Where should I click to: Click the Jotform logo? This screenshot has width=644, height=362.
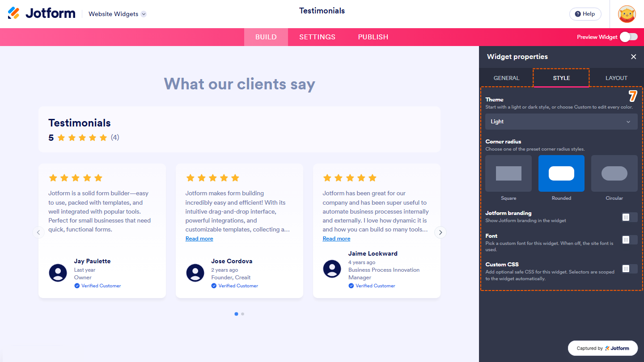42,13
